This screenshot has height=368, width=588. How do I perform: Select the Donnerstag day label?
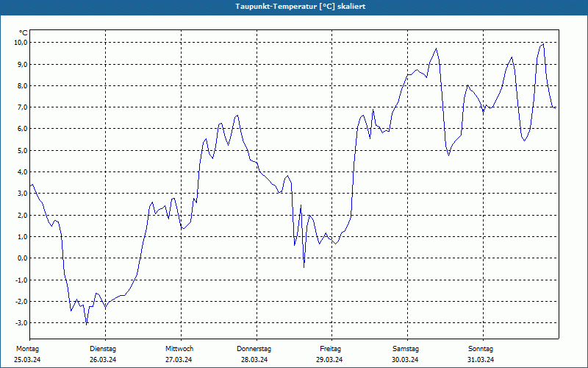(254, 349)
